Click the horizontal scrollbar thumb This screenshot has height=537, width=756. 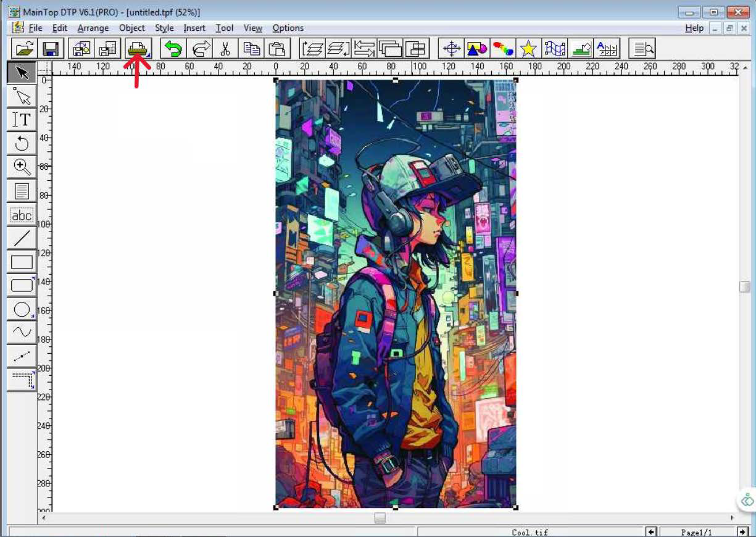pos(380,518)
